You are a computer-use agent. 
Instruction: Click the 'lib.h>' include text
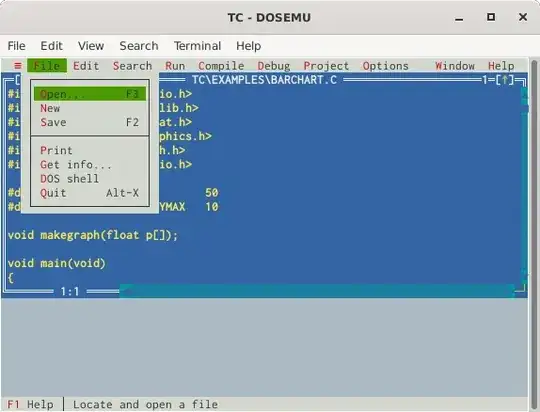click(x=179, y=108)
